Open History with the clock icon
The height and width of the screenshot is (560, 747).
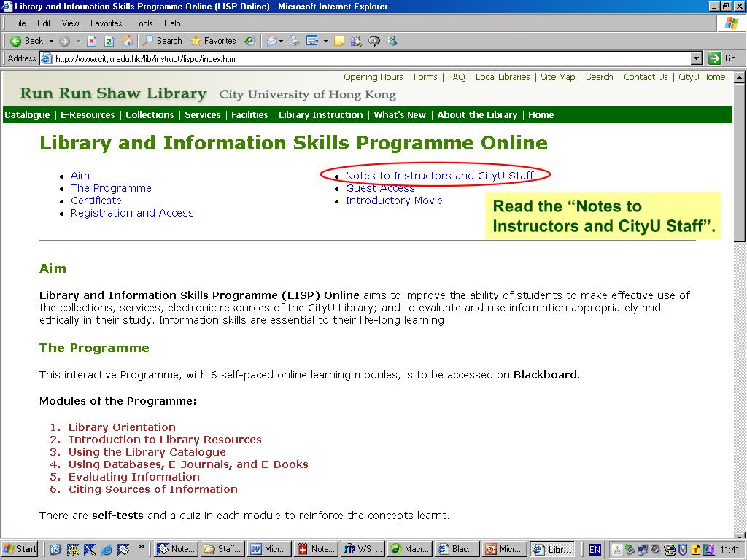(x=249, y=42)
